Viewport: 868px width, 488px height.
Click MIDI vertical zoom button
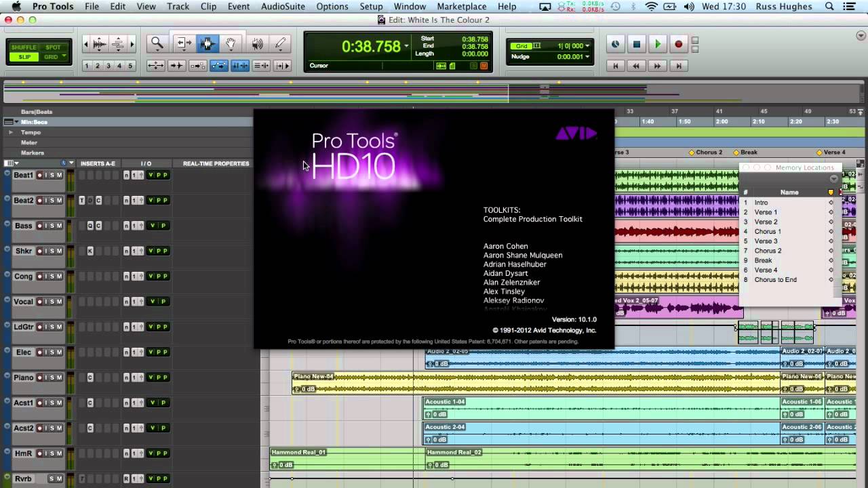[117, 44]
